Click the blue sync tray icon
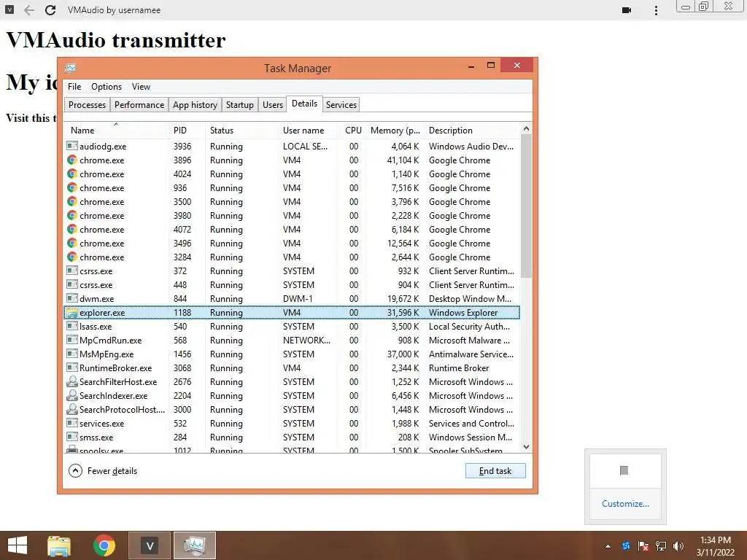This screenshot has width=747, height=560. pyautogui.click(x=626, y=546)
